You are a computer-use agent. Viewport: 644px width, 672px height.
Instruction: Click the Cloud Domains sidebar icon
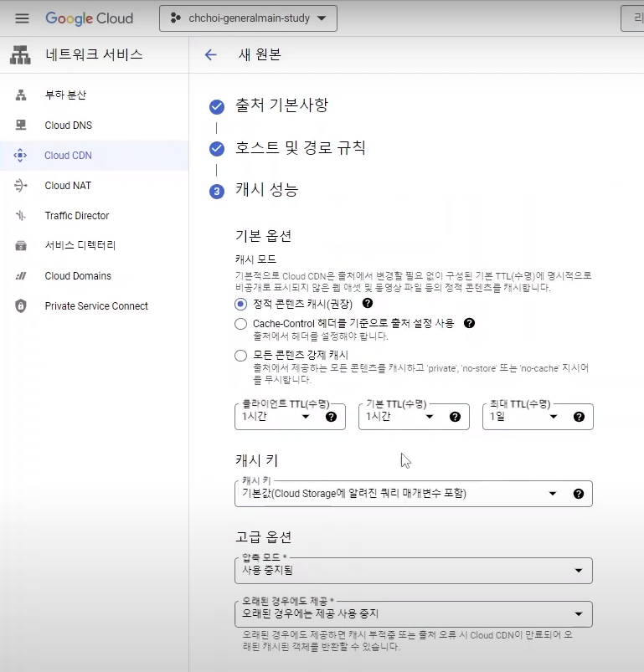coord(21,276)
